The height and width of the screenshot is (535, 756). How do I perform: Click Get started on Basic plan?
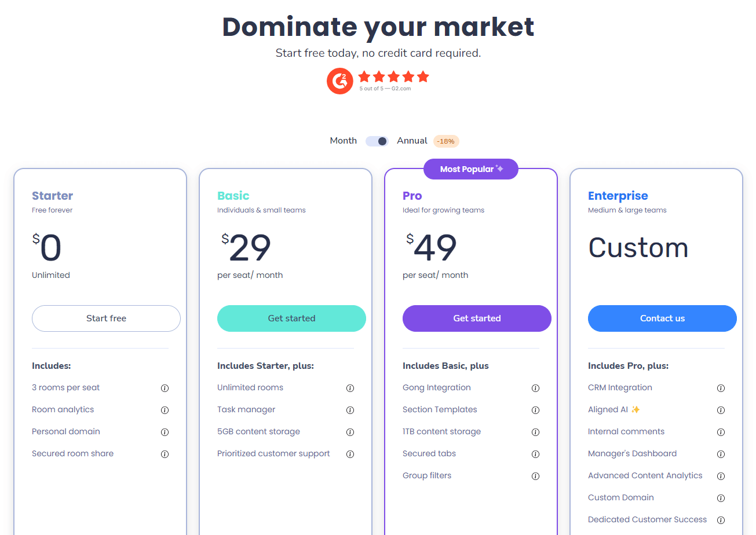pyautogui.click(x=291, y=318)
